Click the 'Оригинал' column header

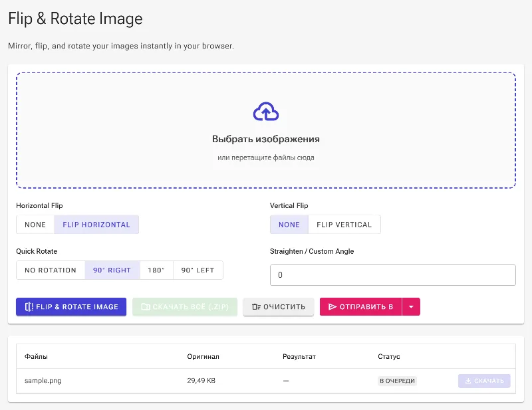[x=203, y=356]
